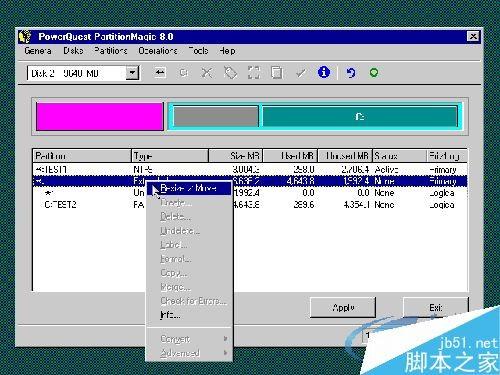
Task: Select the magenta partition block in disk map
Action: point(100,116)
